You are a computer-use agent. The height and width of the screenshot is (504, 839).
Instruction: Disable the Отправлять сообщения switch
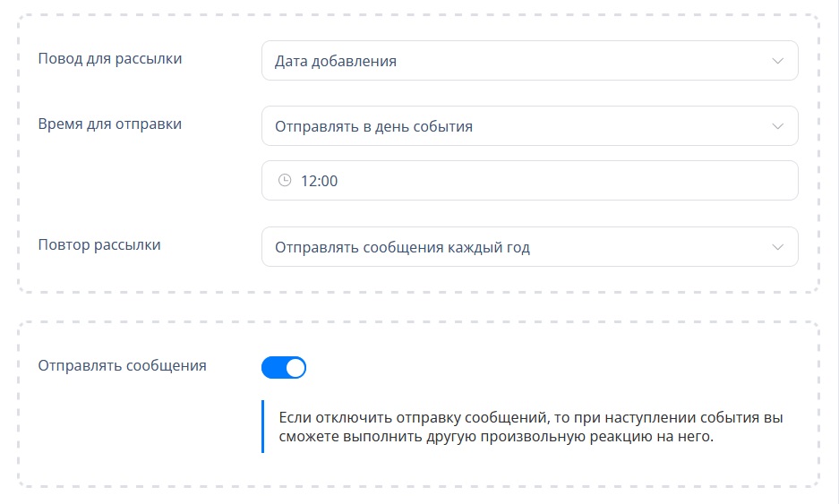point(284,368)
